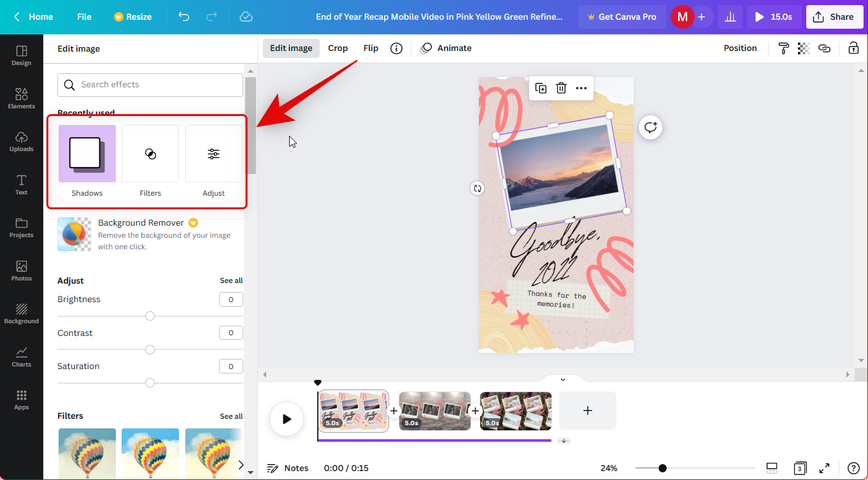Open the user avatar M
868x480 pixels.
[682, 17]
